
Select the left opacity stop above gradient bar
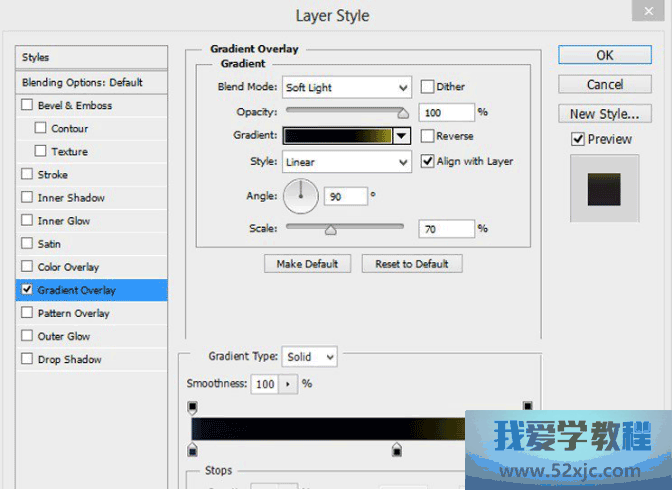tap(193, 407)
